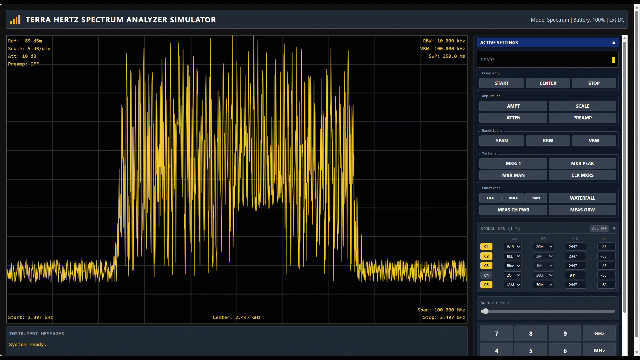Click the 'System ready.' message text

tap(27, 344)
